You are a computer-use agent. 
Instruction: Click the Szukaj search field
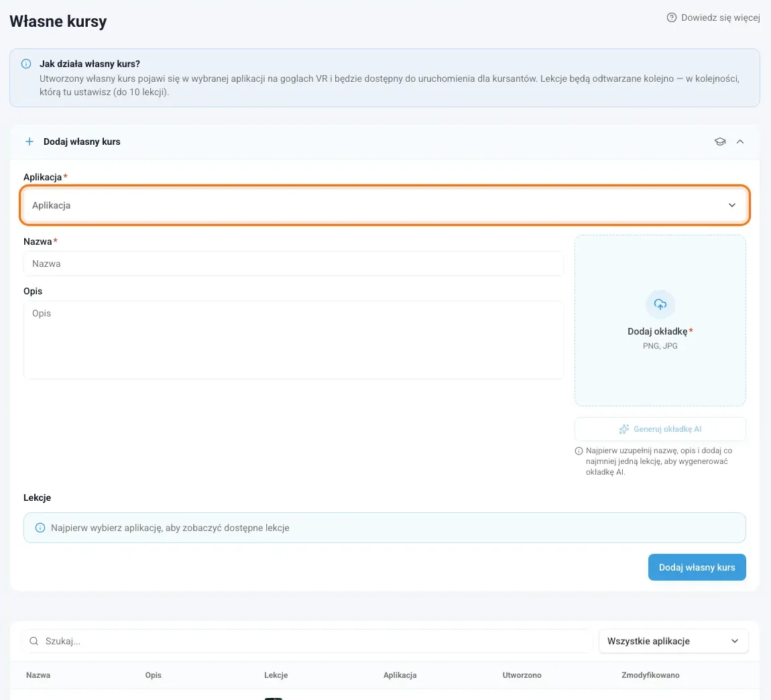tap(307, 641)
